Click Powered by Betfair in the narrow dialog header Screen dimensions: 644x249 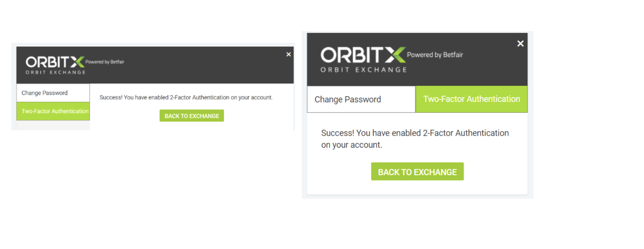point(435,55)
